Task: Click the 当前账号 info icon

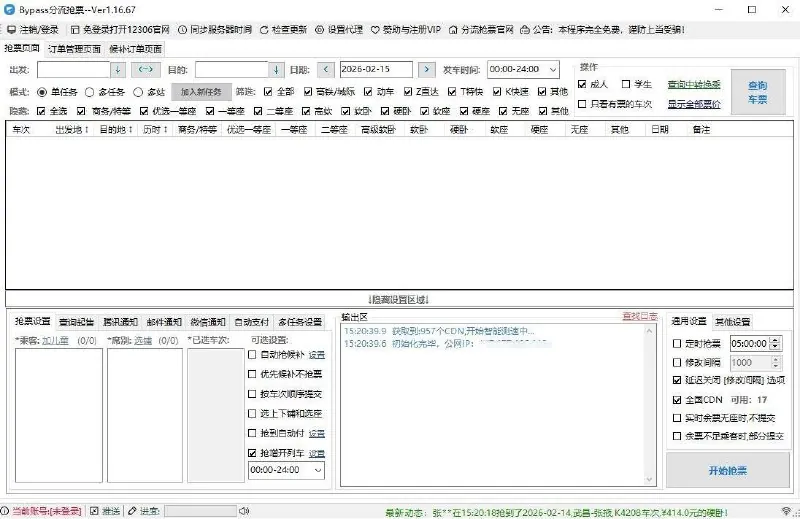Action: click(5, 511)
